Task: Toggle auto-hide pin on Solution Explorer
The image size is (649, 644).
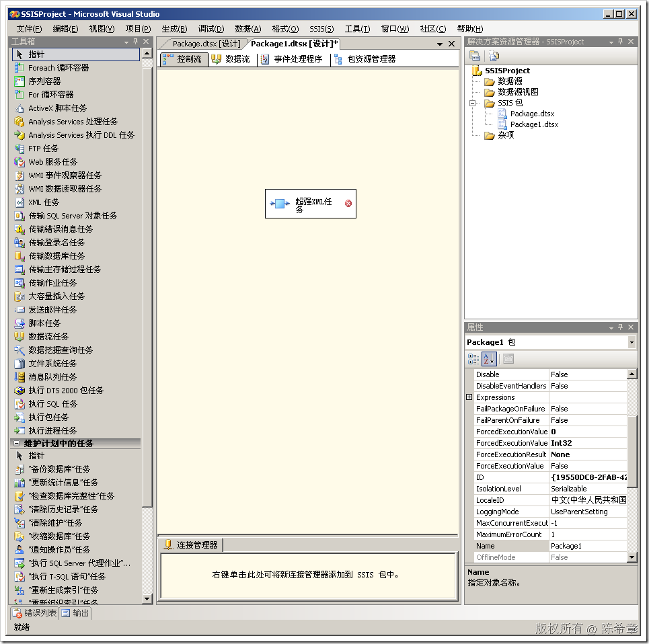Action: click(620, 42)
